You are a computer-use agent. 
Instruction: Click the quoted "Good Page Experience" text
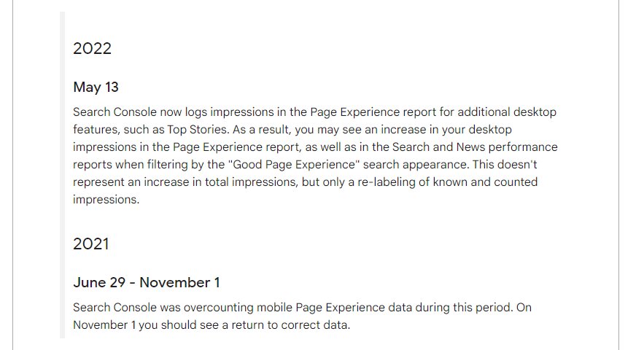coord(294,165)
